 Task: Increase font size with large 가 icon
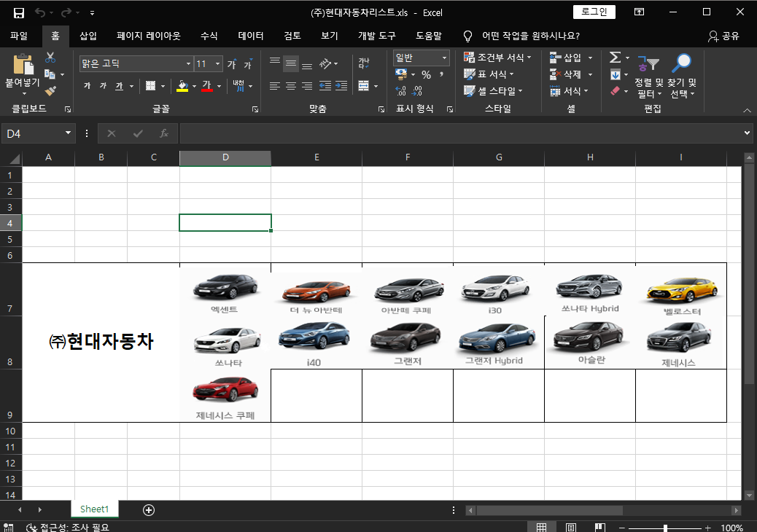(x=232, y=63)
